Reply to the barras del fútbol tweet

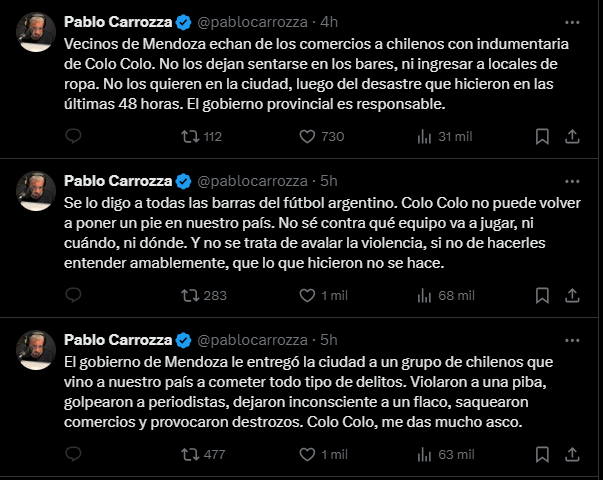tap(73, 295)
